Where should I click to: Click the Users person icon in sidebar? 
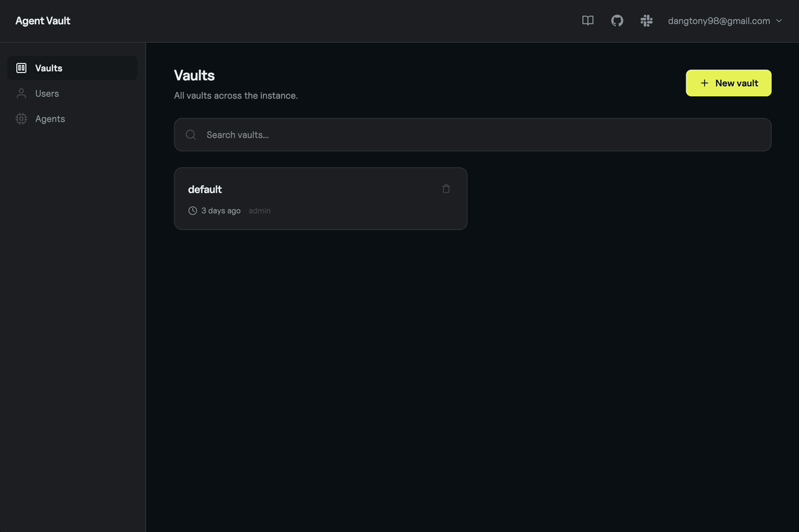21,93
